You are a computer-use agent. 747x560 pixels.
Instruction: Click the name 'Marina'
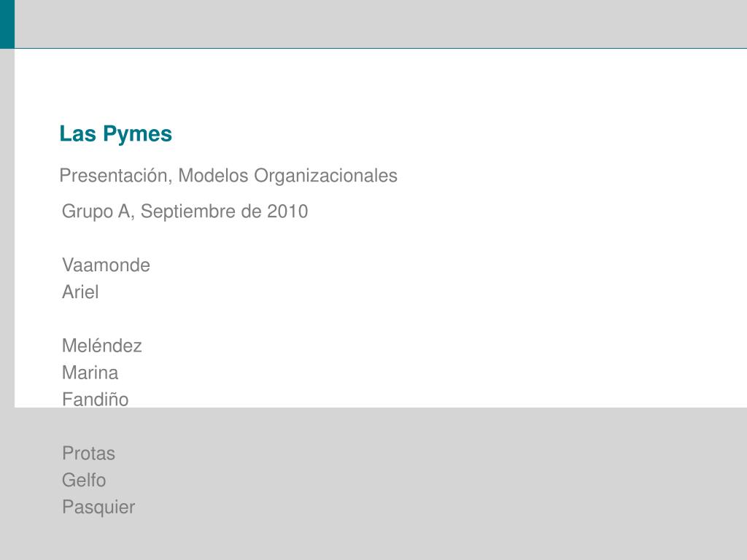point(90,373)
